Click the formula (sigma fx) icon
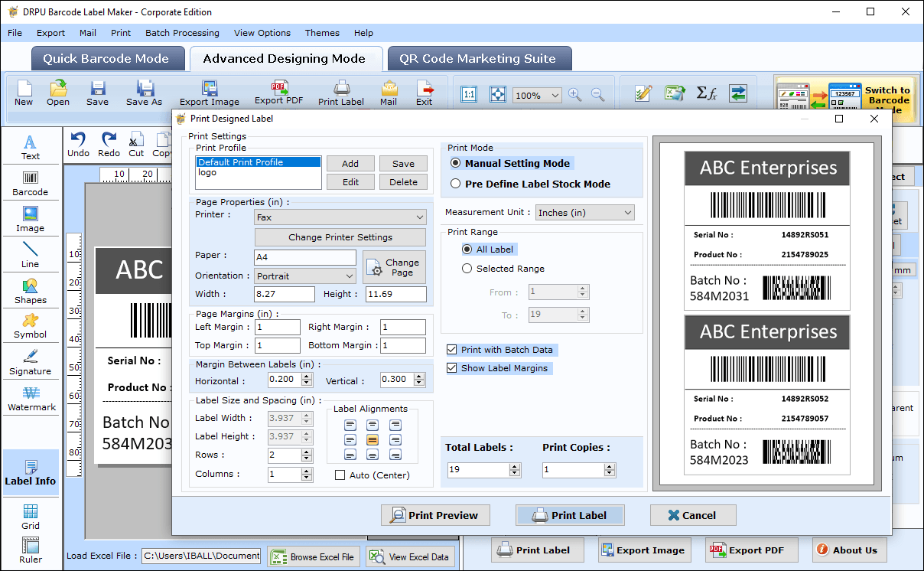Viewport: 924px width, 571px height. pyautogui.click(x=706, y=93)
